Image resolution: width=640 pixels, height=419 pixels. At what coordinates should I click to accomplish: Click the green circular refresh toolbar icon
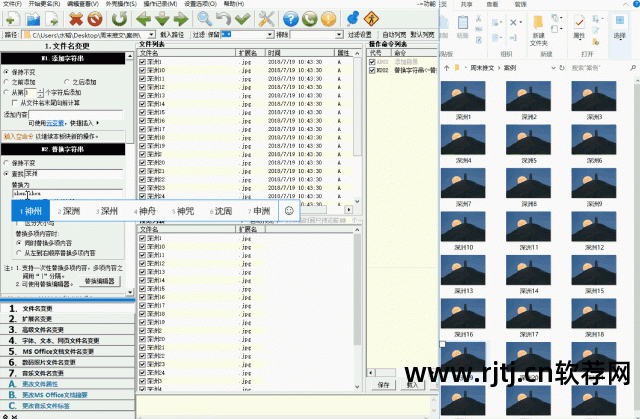click(119, 19)
